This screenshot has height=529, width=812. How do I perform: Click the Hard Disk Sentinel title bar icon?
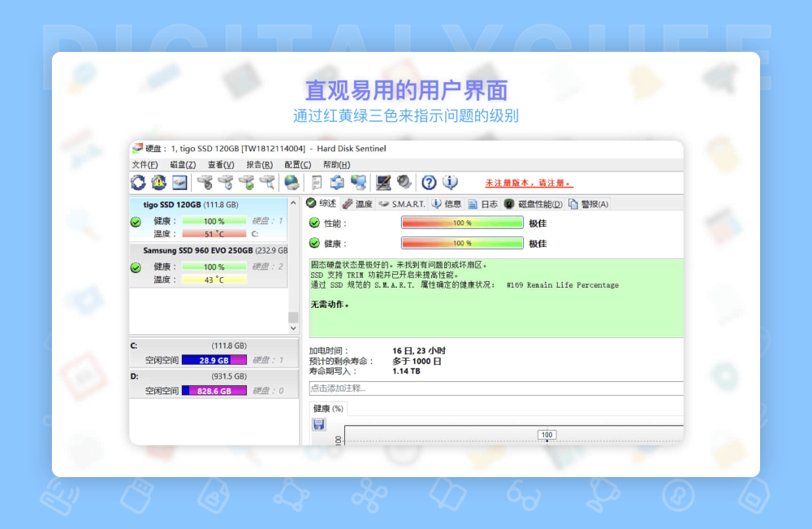point(137,149)
